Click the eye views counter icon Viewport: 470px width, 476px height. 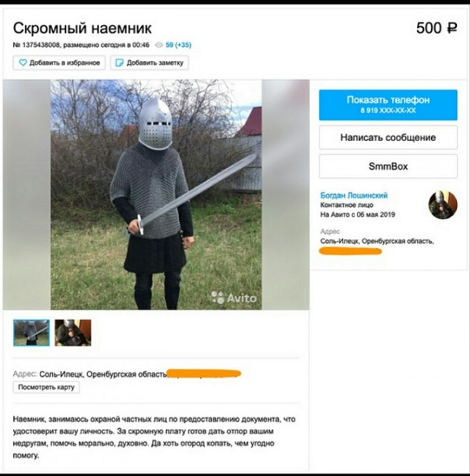coord(159,46)
